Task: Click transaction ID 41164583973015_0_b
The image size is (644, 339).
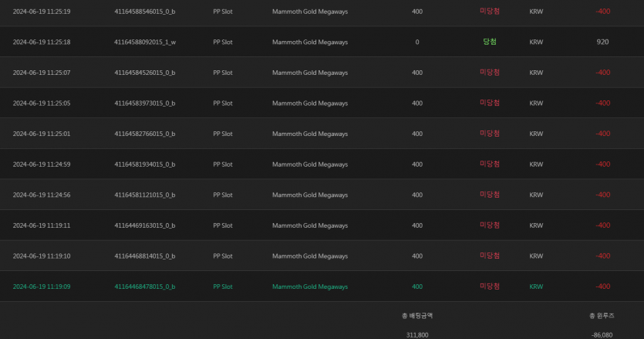Action: coord(144,103)
